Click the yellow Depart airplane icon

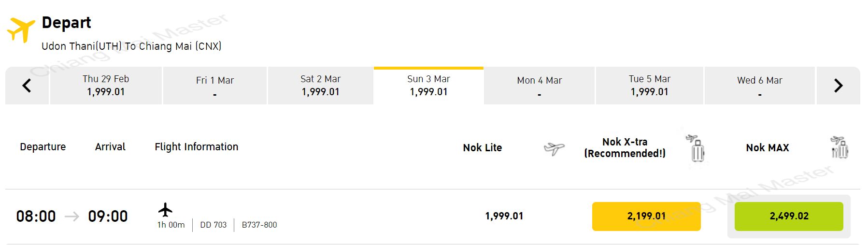21,30
